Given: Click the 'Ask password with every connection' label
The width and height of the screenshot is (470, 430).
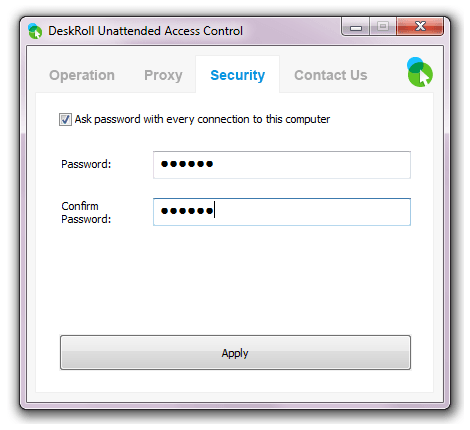Looking at the screenshot, I should click(x=202, y=119).
